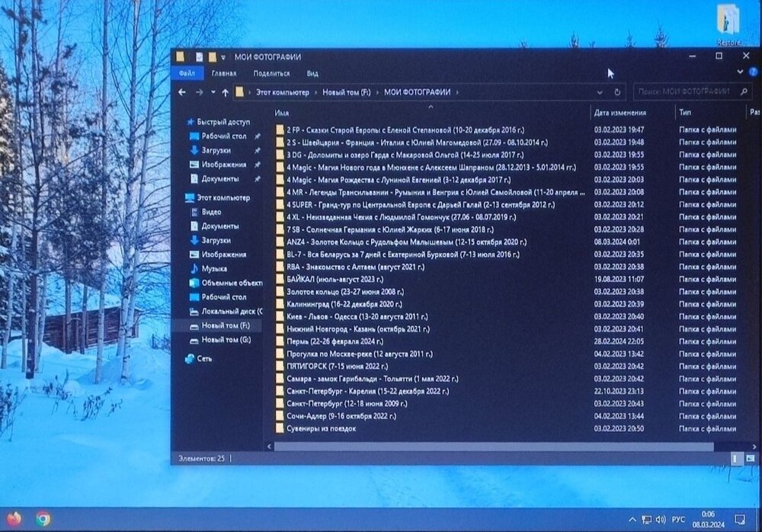Open the Вид ribbon tab
This screenshot has height=532, width=762.
pos(312,73)
